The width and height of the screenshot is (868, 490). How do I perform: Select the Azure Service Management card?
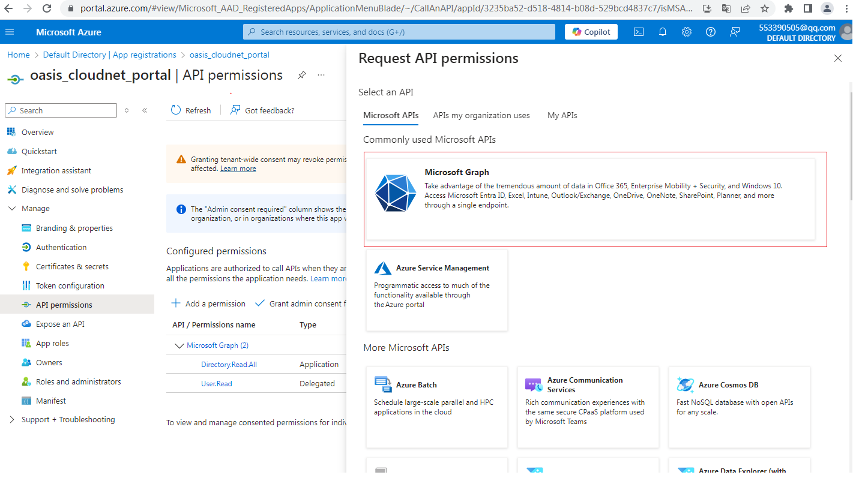[437, 290]
